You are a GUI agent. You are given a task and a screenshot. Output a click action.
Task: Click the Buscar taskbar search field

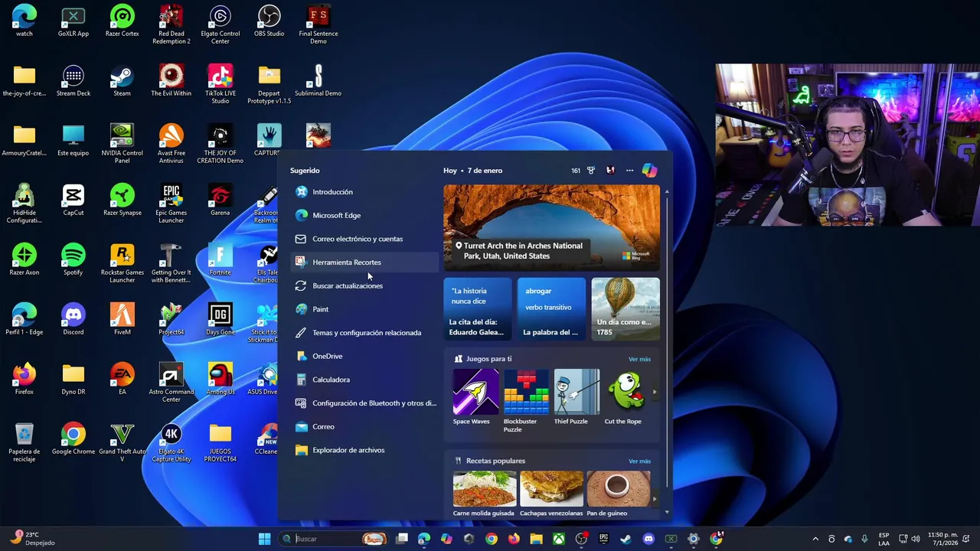333,539
